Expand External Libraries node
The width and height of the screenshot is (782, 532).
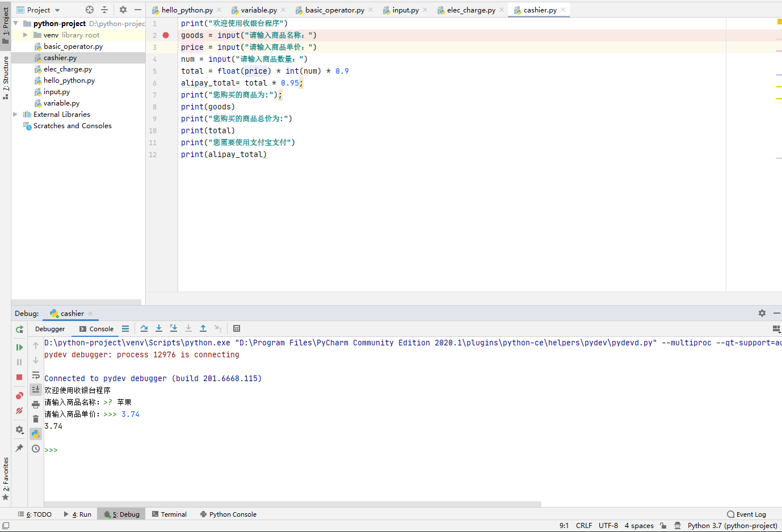click(16, 114)
